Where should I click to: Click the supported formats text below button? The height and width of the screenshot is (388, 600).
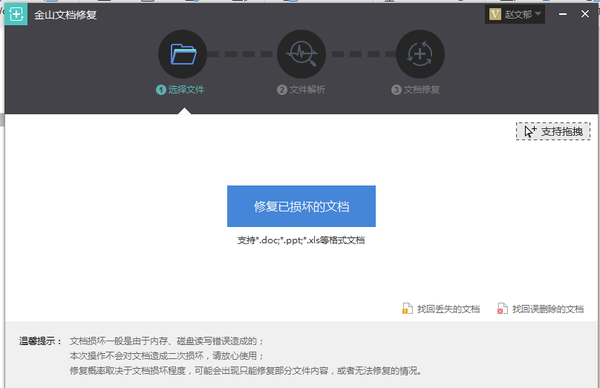[301, 240]
